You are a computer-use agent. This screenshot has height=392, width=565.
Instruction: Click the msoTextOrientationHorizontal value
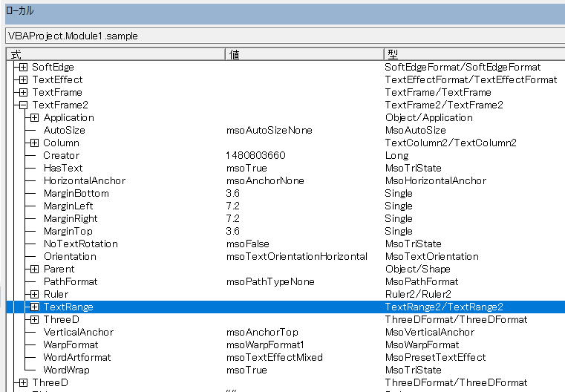click(x=296, y=256)
